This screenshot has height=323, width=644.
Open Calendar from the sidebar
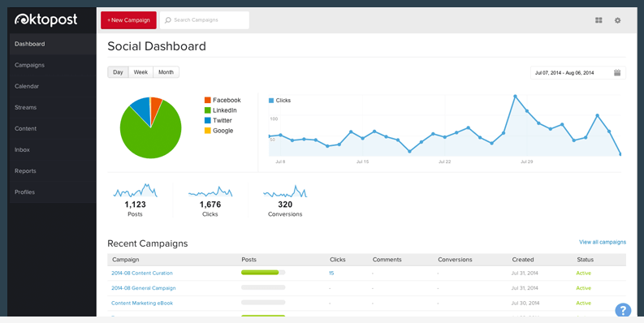coord(53,86)
